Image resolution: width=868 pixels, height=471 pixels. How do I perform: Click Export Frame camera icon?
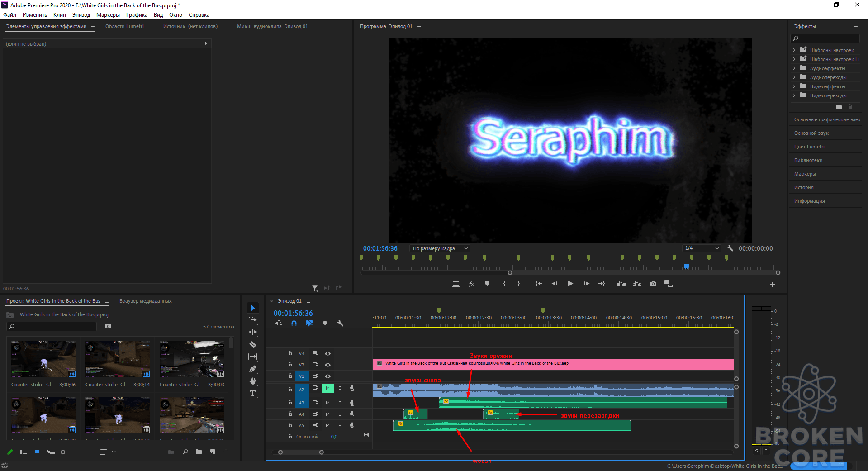click(653, 284)
